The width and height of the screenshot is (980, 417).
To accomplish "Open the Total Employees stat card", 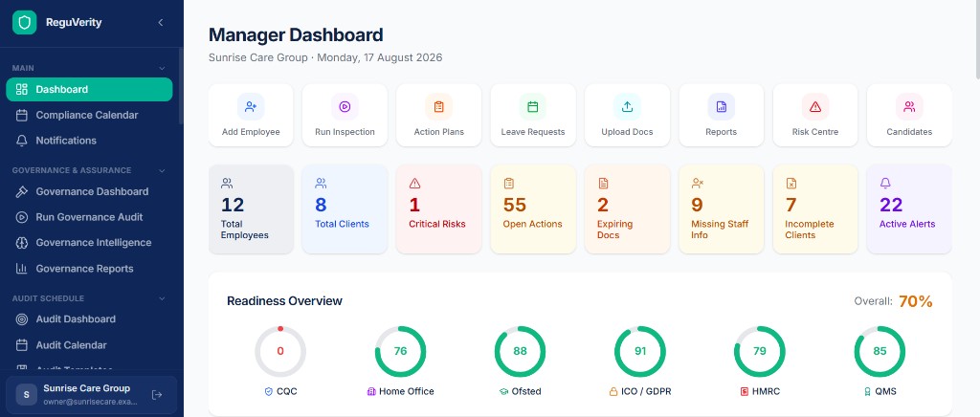I will pyautogui.click(x=251, y=209).
